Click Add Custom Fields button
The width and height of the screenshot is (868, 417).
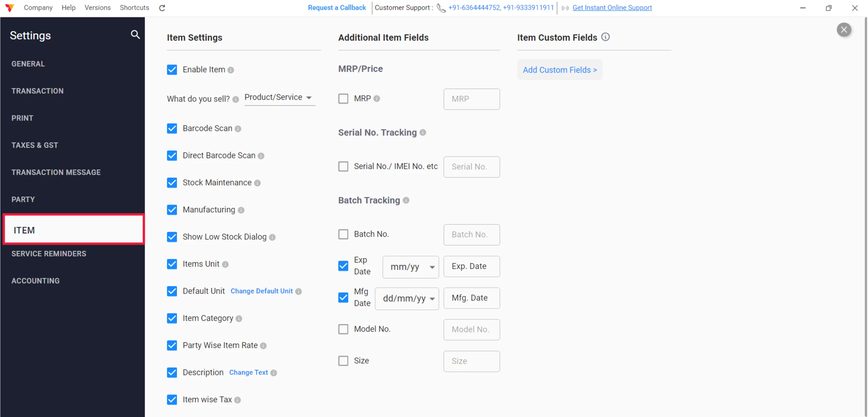(560, 70)
